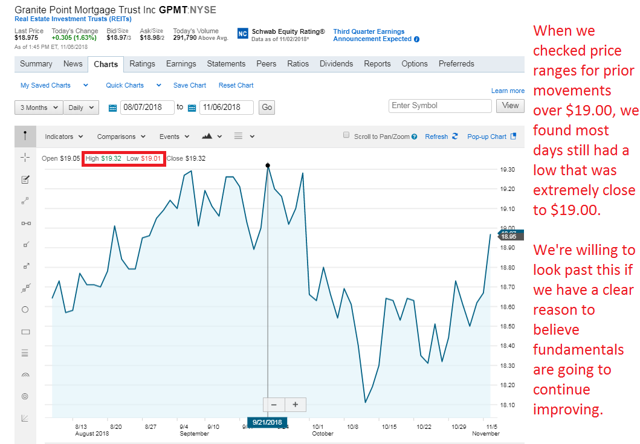Open the Preferreds tab
Screen dimensions: 640x444
[x=456, y=64]
